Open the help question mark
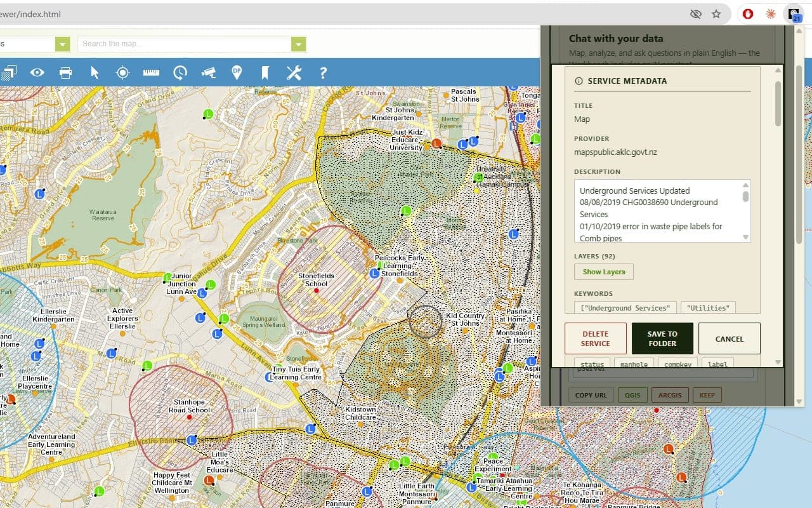This screenshot has height=508, width=812. tap(323, 72)
